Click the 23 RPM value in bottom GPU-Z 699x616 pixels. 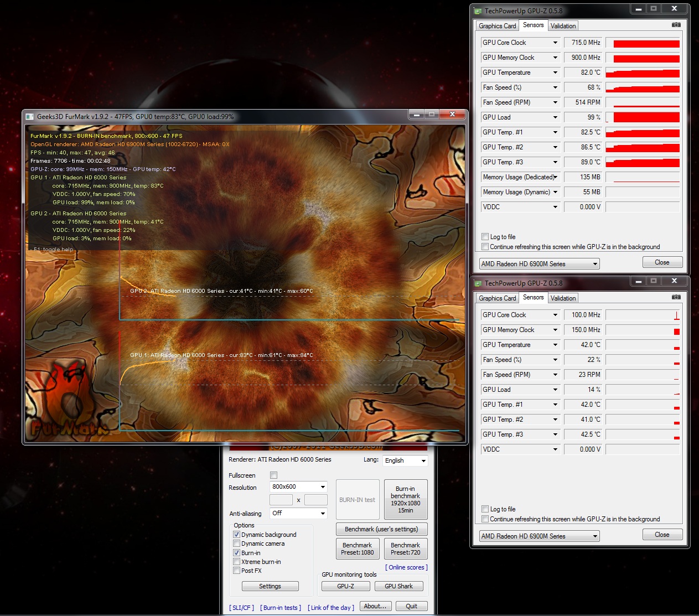(x=583, y=375)
